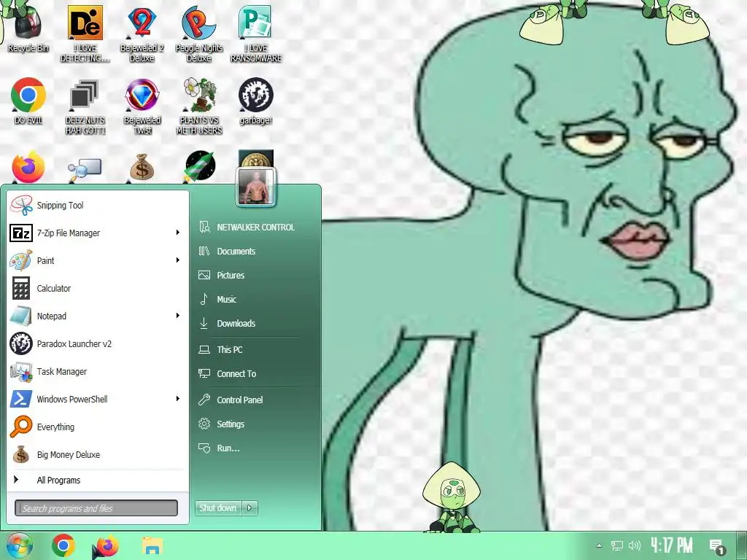Open Snipping Tool from the Start menu
747x560 pixels.
[97, 205]
